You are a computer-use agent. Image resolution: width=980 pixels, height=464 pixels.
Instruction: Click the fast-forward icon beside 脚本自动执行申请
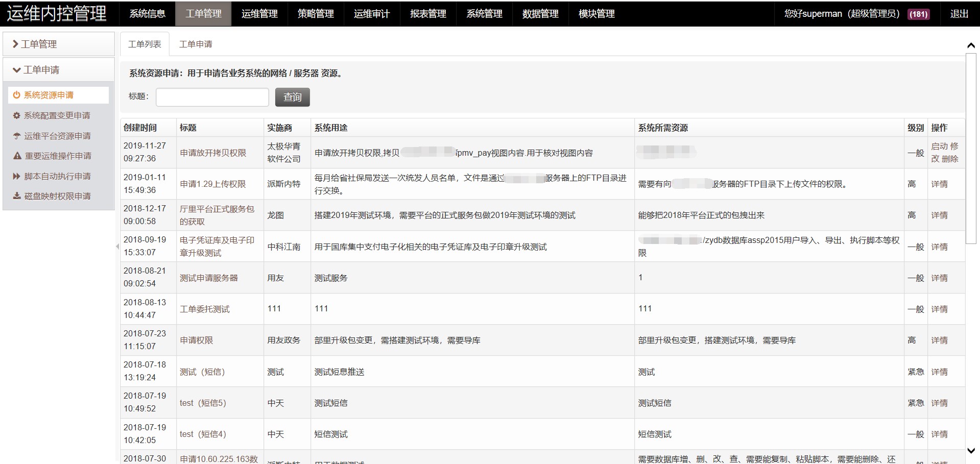click(x=16, y=176)
